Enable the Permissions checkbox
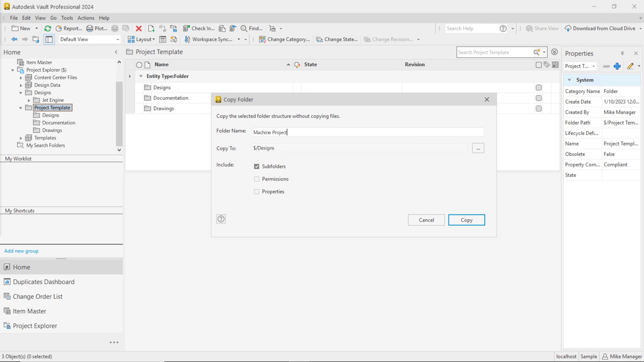 [x=257, y=179]
